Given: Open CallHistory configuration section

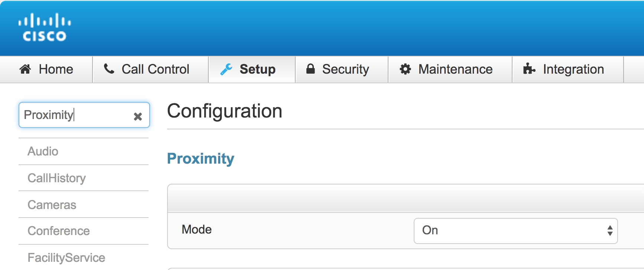Looking at the screenshot, I should point(84,178).
